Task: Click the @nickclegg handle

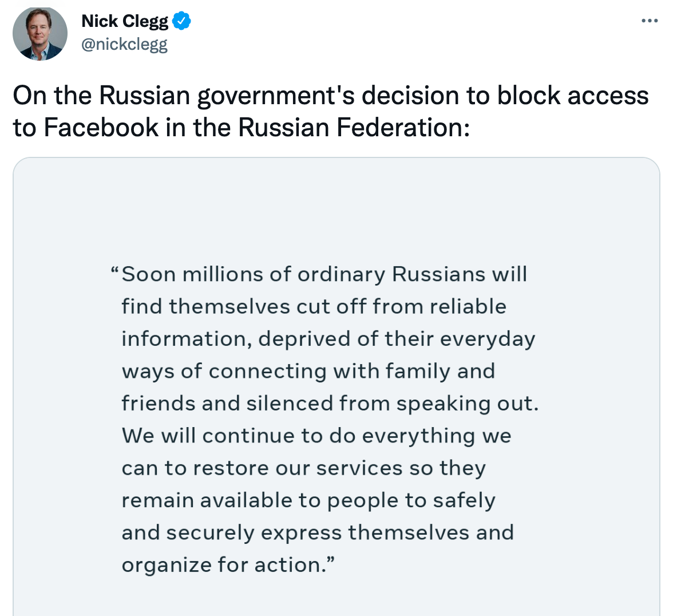Action: 123,44
